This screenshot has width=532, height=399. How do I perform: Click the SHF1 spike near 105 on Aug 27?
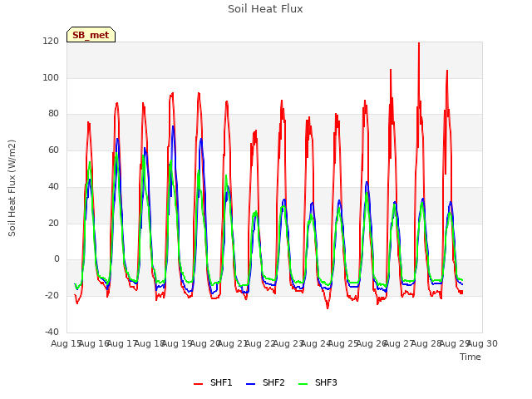[x=391, y=70]
